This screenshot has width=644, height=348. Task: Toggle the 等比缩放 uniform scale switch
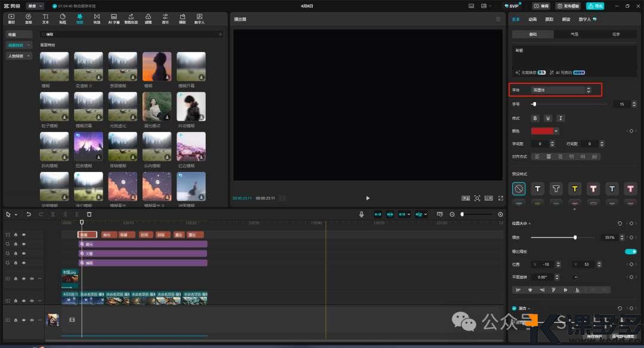[x=630, y=251]
